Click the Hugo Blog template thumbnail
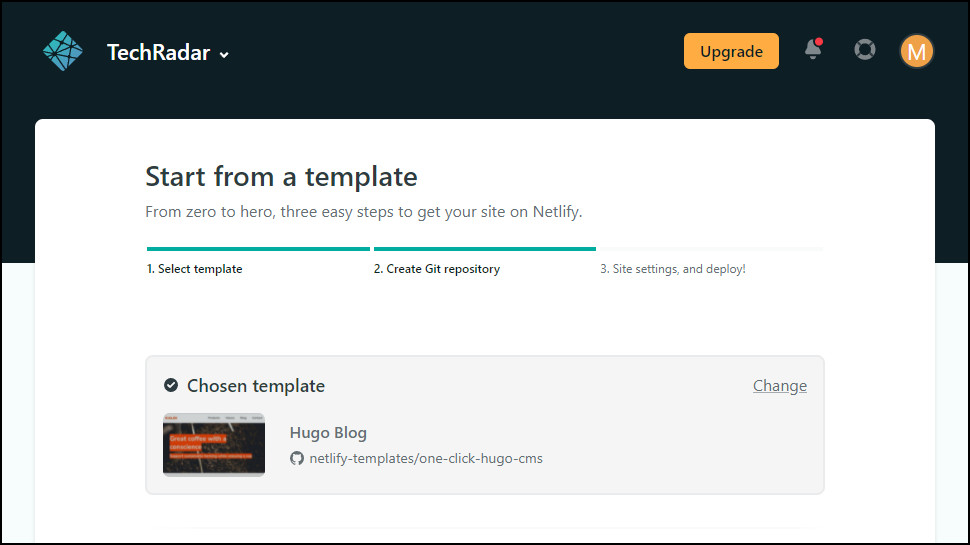The width and height of the screenshot is (970, 545). [213, 444]
